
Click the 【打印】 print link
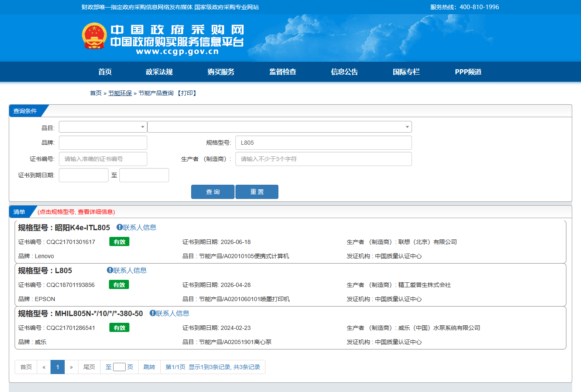click(x=187, y=93)
